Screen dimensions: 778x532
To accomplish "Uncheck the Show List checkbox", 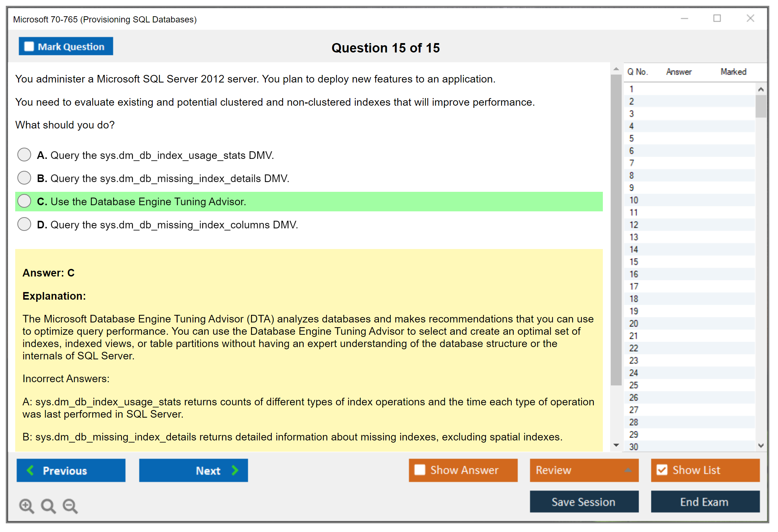I will (662, 470).
